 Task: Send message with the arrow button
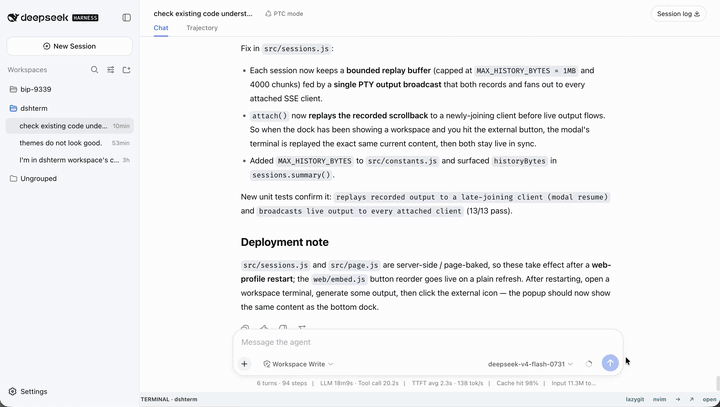click(x=610, y=363)
